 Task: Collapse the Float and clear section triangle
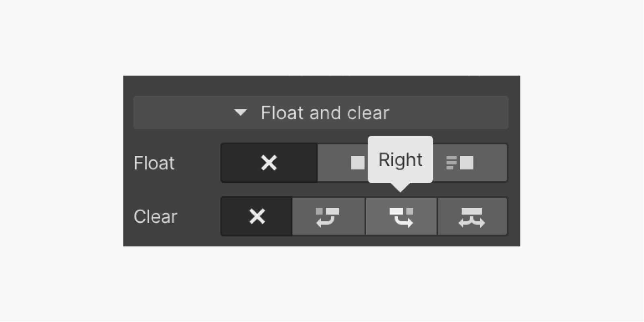[240, 112]
